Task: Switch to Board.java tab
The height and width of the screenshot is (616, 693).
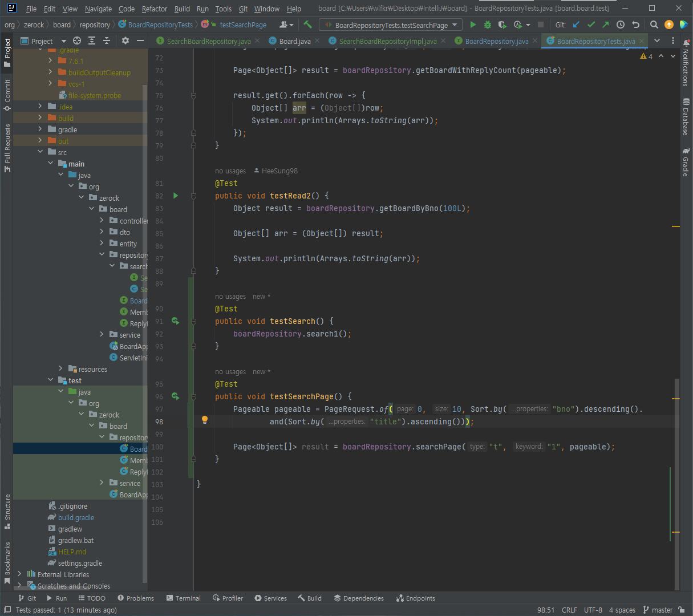Action: pos(295,41)
